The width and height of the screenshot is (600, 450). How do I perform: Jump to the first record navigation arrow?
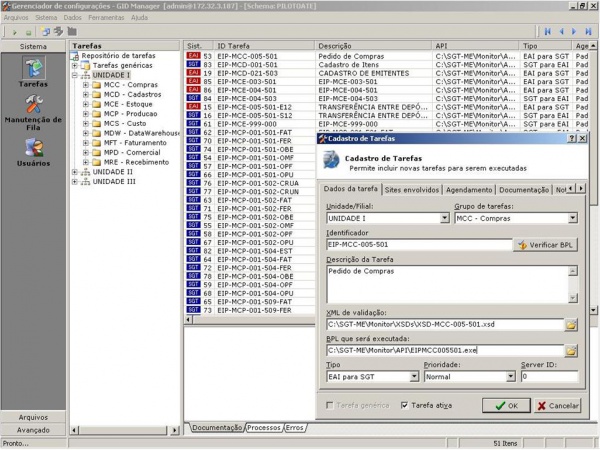[545, 32]
